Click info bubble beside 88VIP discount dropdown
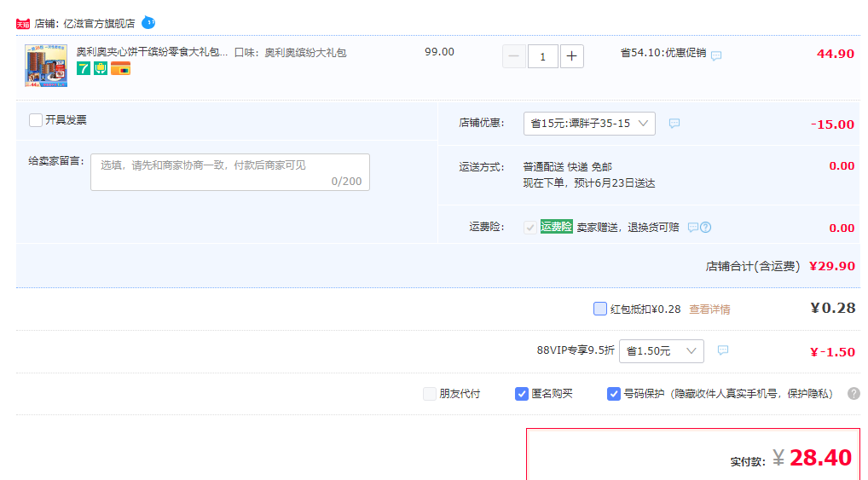The height and width of the screenshot is (480, 868). (x=723, y=350)
